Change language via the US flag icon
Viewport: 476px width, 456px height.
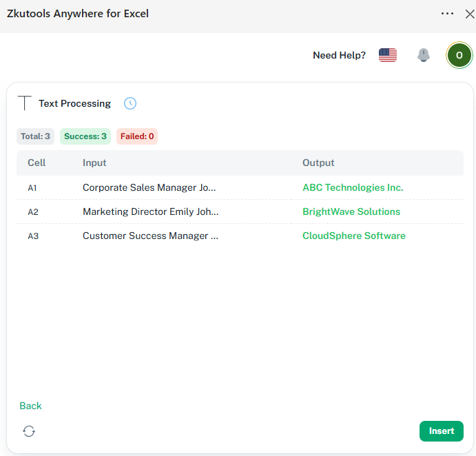click(x=388, y=55)
